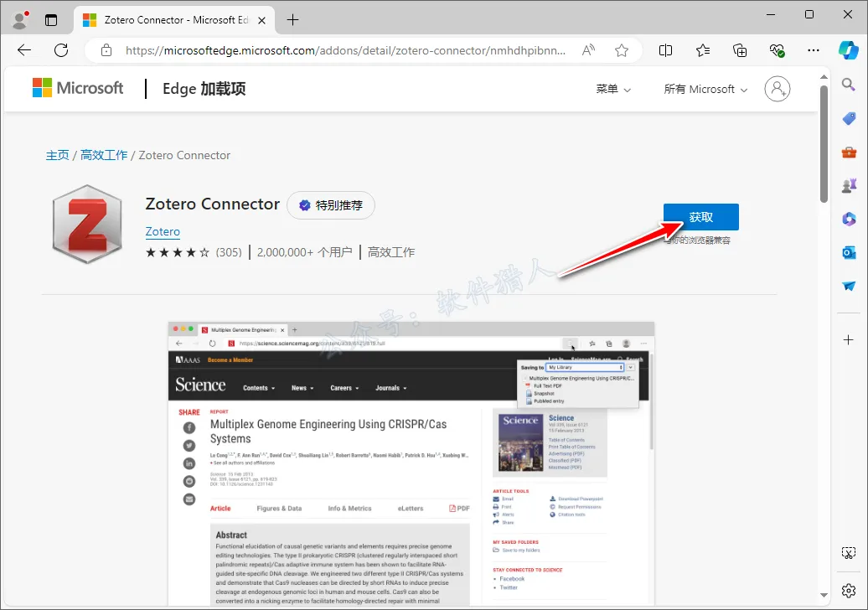This screenshot has width=868, height=610.
Task: Click the sidebar screenshot icon
Action: pyautogui.click(x=848, y=552)
